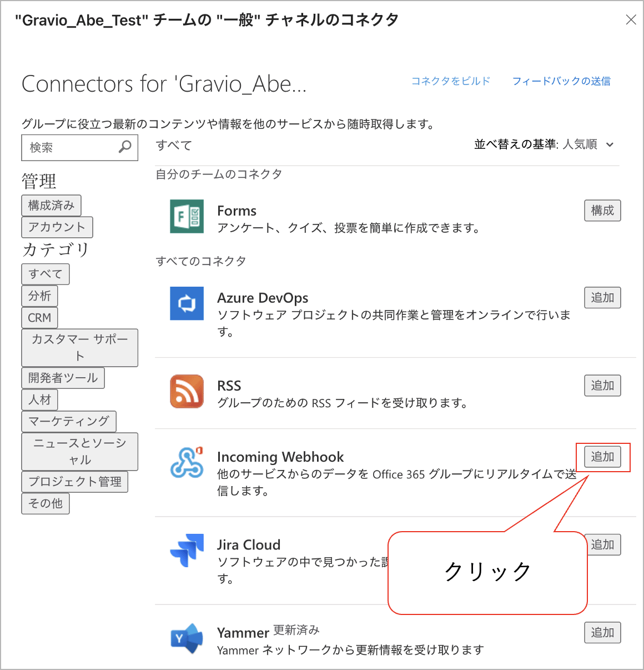The height and width of the screenshot is (670, 644).
Task: Click the Yammer connector icon
Action: pyautogui.click(x=187, y=638)
